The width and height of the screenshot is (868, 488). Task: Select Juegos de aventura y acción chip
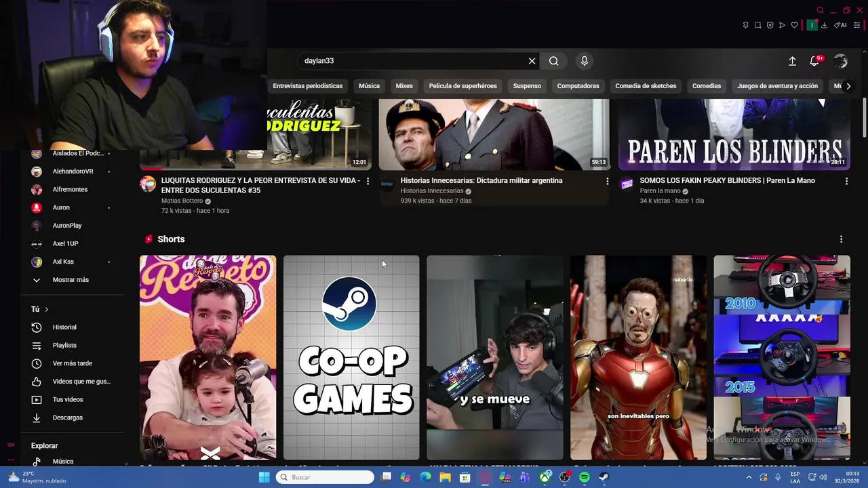tap(777, 86)
